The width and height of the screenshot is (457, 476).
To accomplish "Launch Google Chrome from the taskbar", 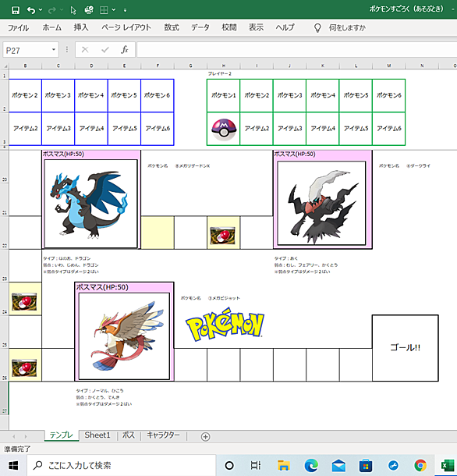I will point(420,465).
